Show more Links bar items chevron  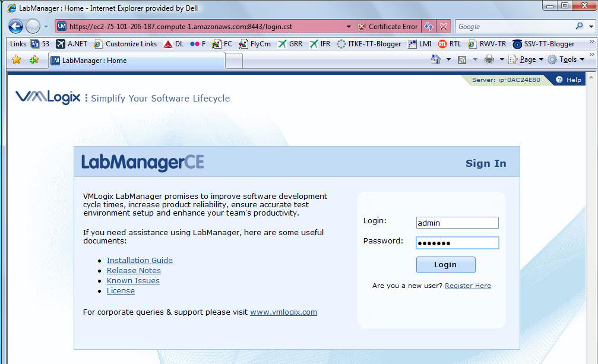pos(591,41)
